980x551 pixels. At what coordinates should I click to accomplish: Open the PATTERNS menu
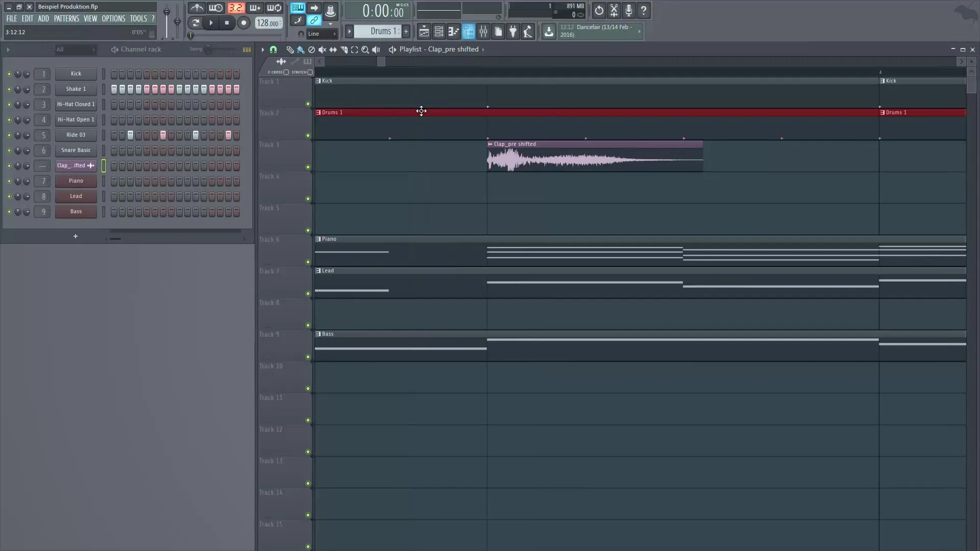click(66, 18)
